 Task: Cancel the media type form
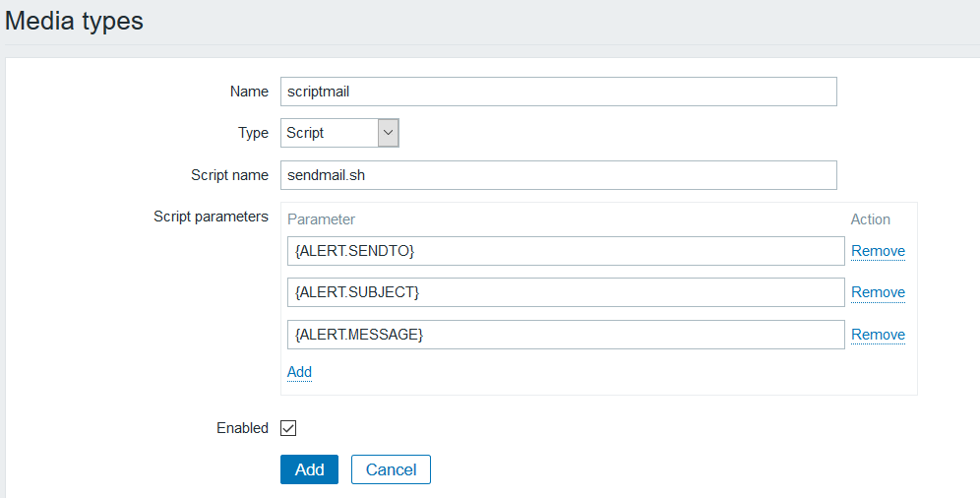(x=391, y=469)
